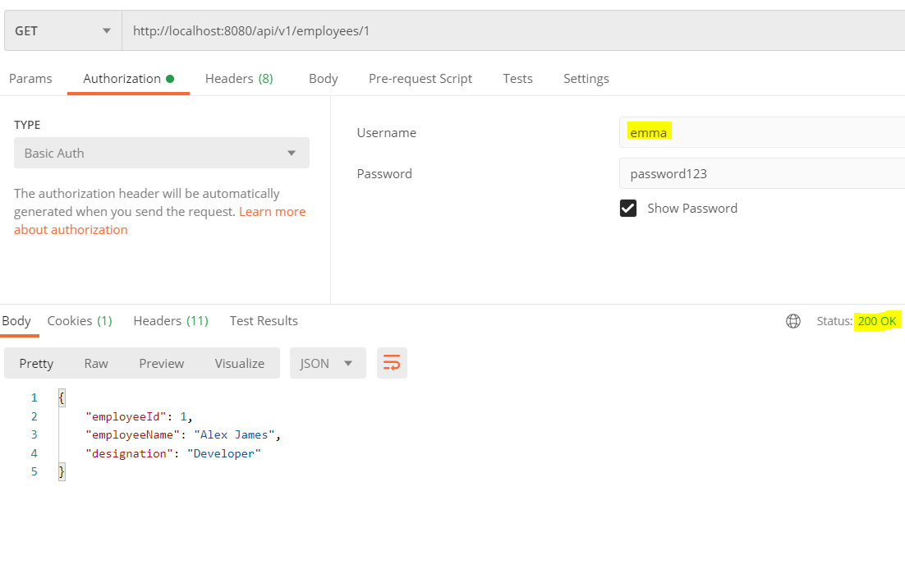The image size is (905, 588).
Task: Show the Test Results tab
Action: tap(264, 321)
